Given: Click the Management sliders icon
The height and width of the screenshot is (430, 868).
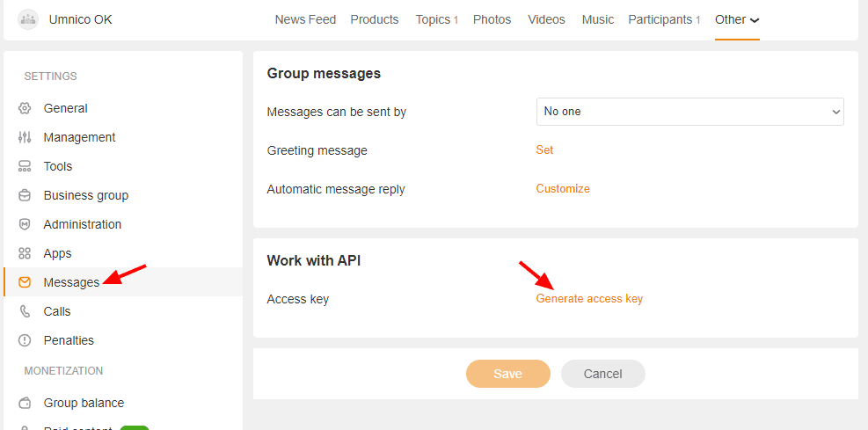Looking at the screenshot, I should pyautogui.click(x=25, y=137).
